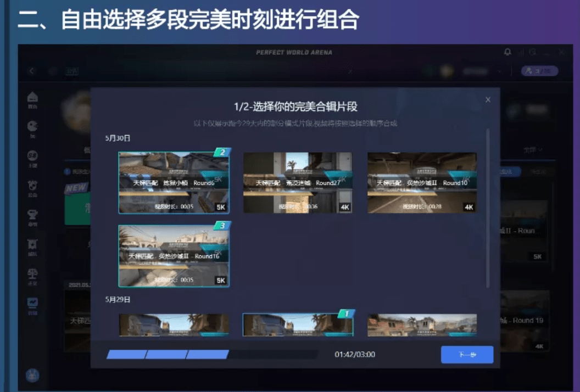This screenshot has width=580, height=392.
Task: Select the last May 29 clip with red-roof buildings
Action: [x=422, y=325]
